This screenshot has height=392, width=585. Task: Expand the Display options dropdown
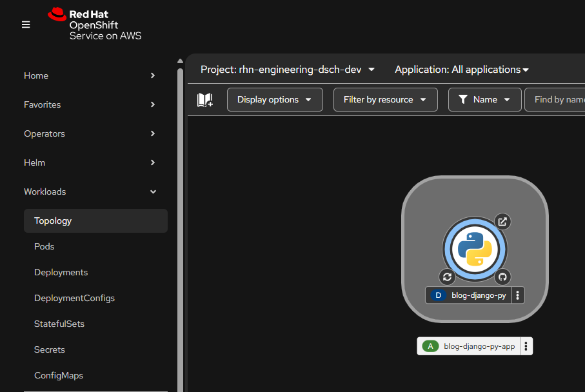275,100
